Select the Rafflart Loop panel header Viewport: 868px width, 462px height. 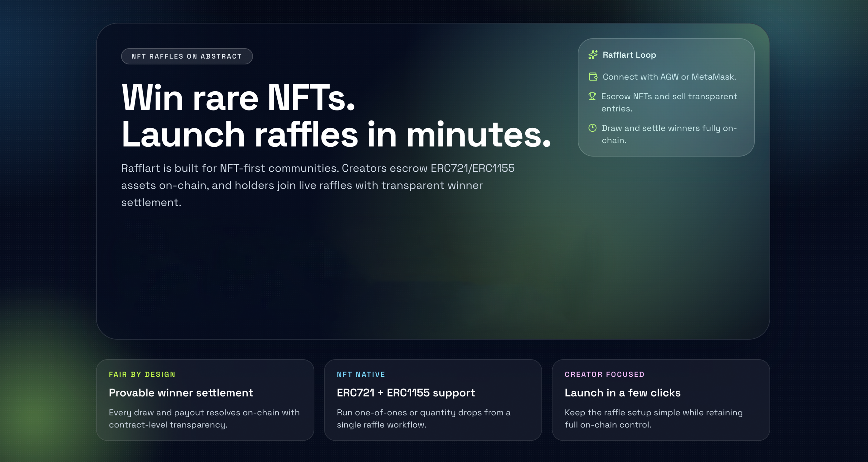(629, 55)
